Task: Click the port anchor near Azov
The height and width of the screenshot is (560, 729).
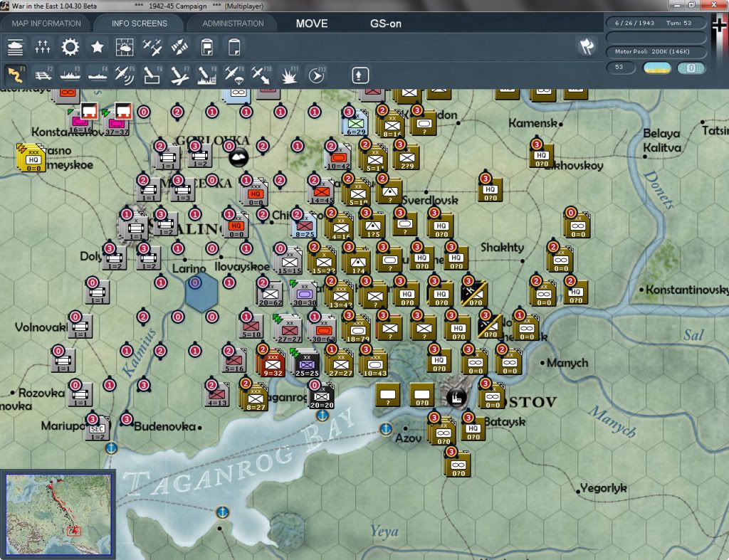Action: point(386,428)
